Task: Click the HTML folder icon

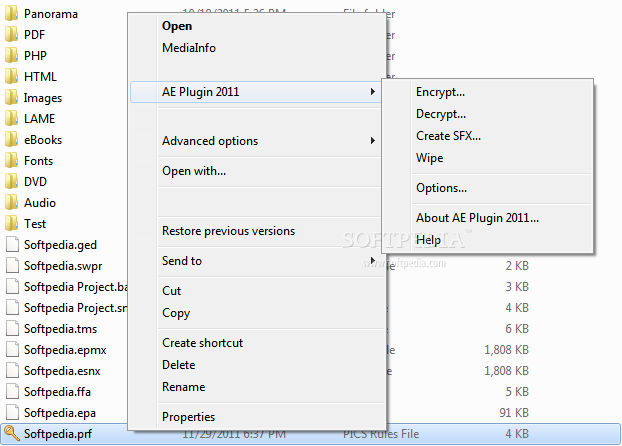Action: point(12,77)
